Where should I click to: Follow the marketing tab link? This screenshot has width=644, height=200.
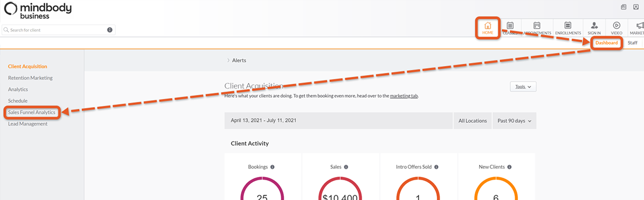tap(404, 95)
